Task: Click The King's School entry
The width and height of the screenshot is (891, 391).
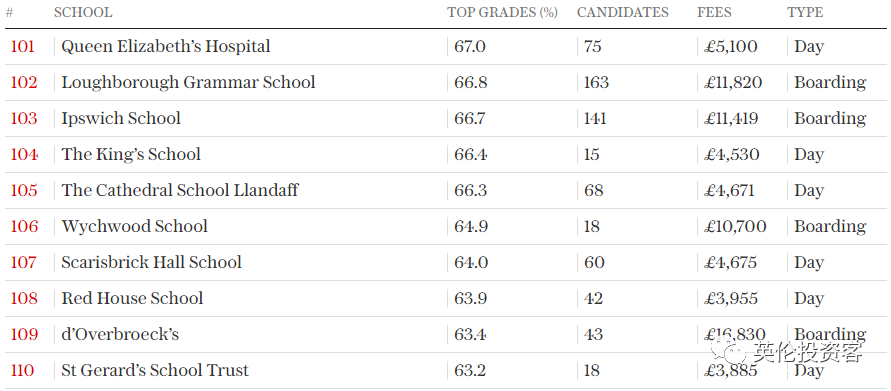Action: point(131,154)
